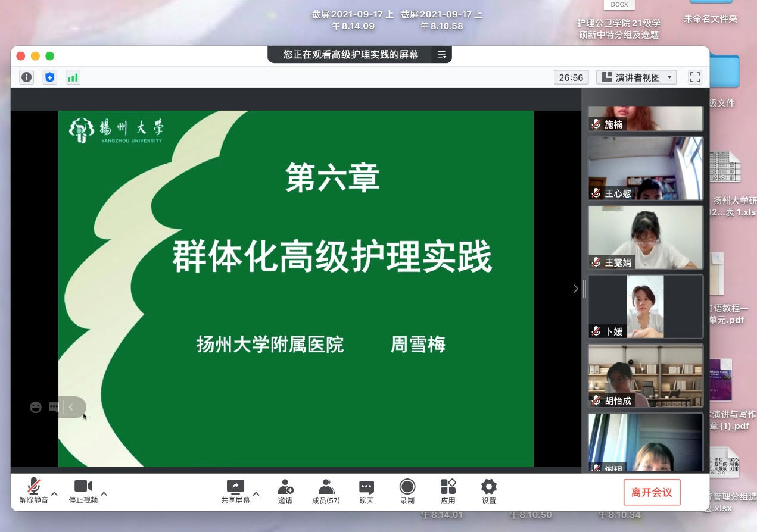Open screen-share options menu in top banner
Image resolution: width=757 pixels, height=532 pixels.
(x=441, y=55)
